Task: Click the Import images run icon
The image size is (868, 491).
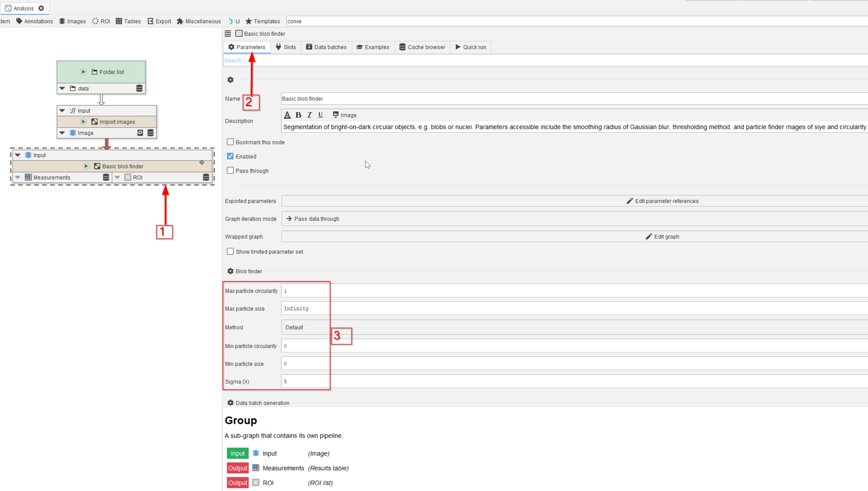Action: [x=83, y=122]
